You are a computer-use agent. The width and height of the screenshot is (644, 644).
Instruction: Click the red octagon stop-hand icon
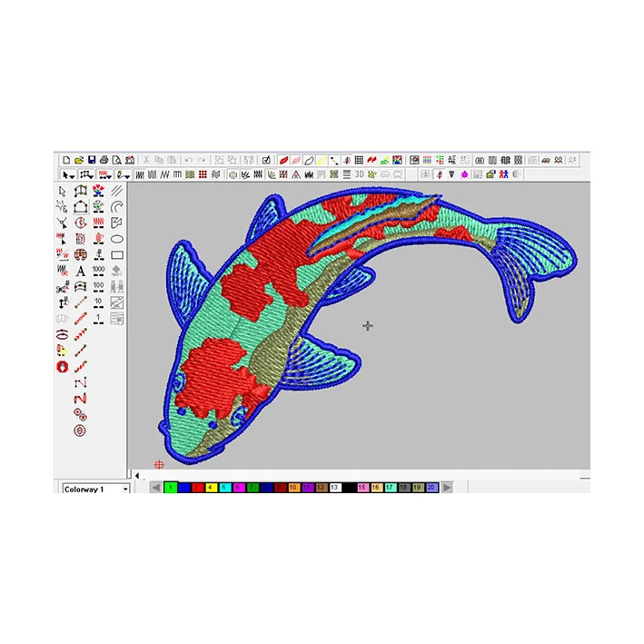[63, 367]
